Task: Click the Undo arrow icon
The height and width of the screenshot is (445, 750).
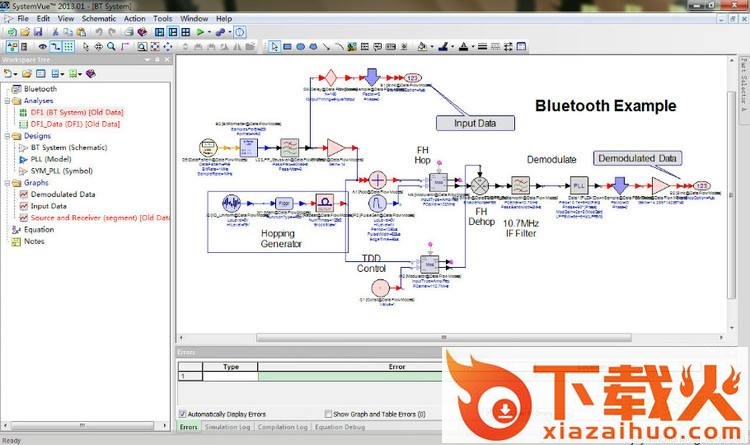Action: (98, 32)
